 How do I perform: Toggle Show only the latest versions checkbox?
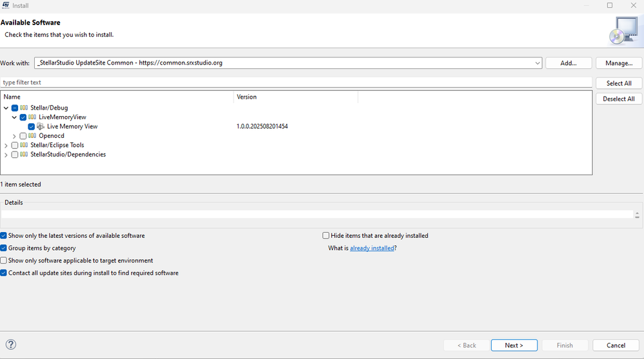(x=4, y=235)
